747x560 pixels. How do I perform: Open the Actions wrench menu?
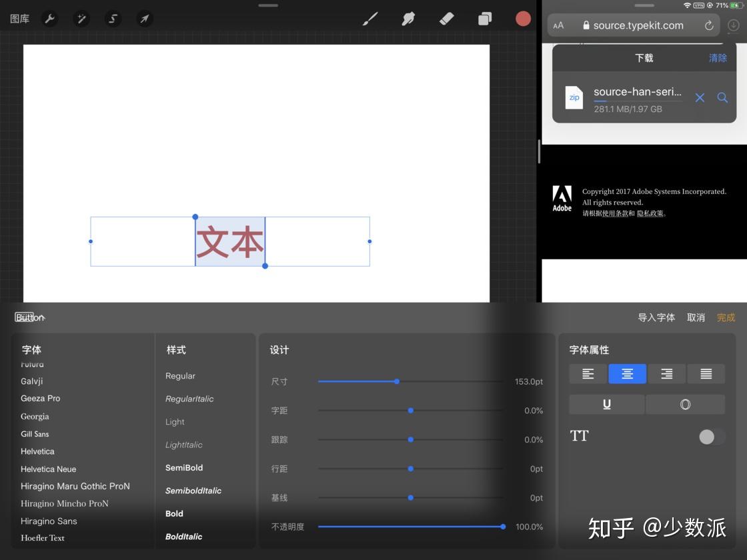(49, 19)
